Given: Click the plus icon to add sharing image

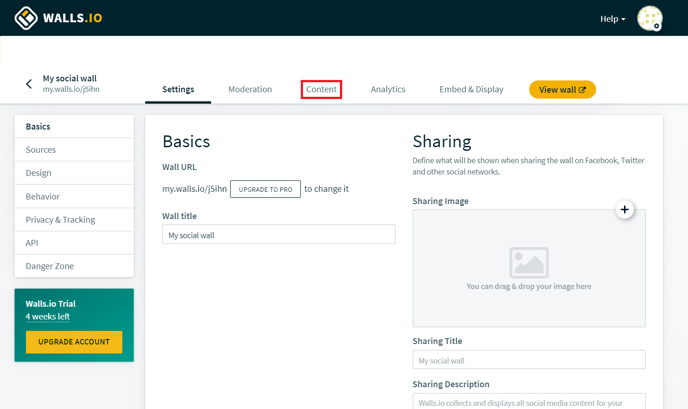Looking at the screenshot, I should 624,209.
